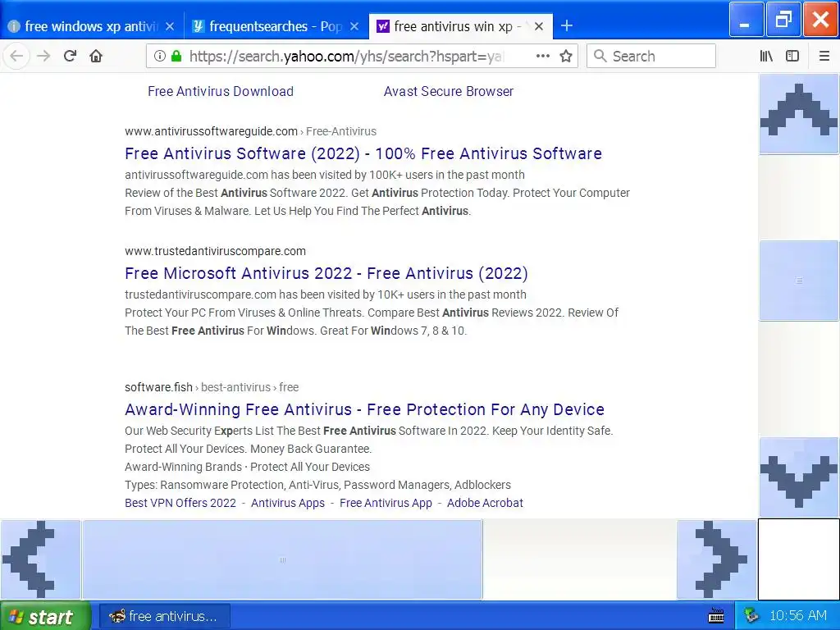Switch to the 'frequentsearches - Pop' tab
This screenshot has height=630, width=840.
click(x=276, y=26)
